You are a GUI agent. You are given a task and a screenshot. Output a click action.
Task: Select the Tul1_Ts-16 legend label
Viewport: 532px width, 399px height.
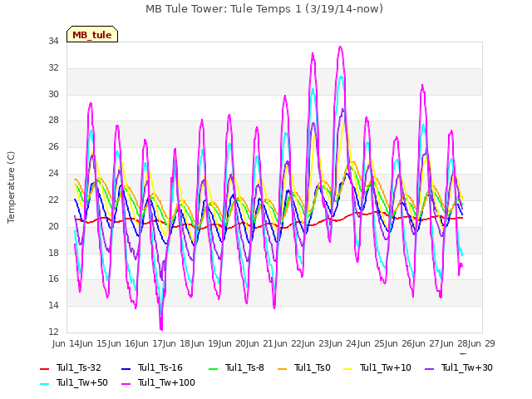pyautogui.click(x=160, y=367)
